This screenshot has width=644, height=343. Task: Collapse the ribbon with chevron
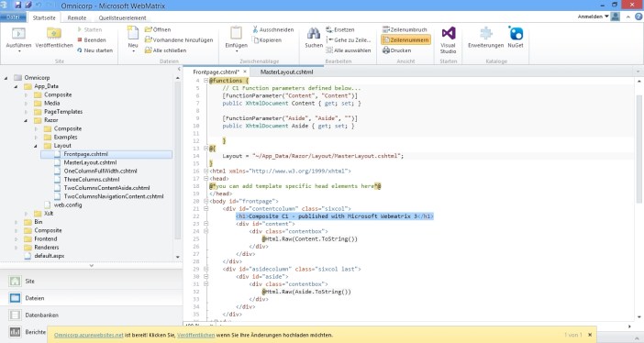coord(628,17)
